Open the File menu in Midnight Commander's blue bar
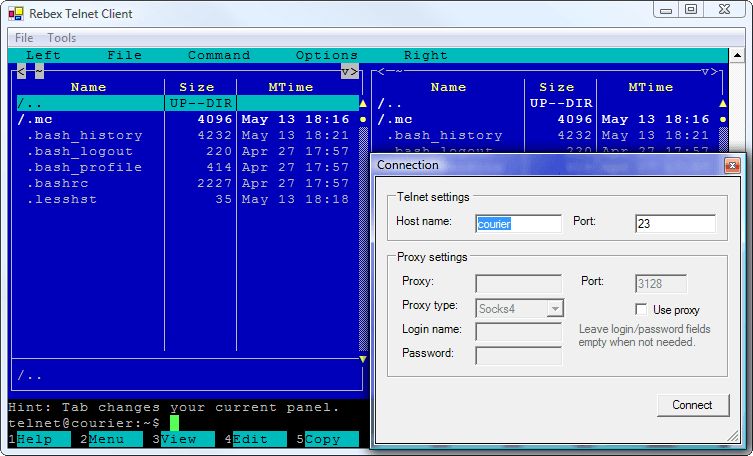Image resolution: width=753 pixels, height=456 pixels. click(x=124, y=55)
